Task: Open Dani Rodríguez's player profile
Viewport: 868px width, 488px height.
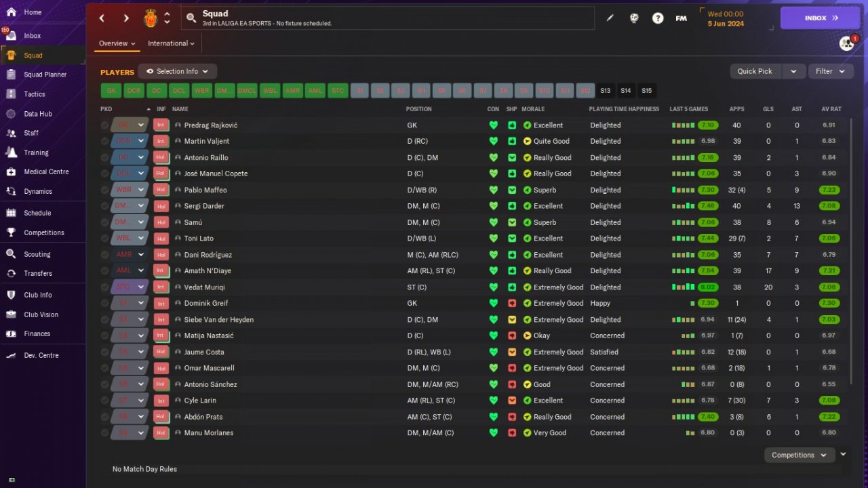Action: point(208,255)
